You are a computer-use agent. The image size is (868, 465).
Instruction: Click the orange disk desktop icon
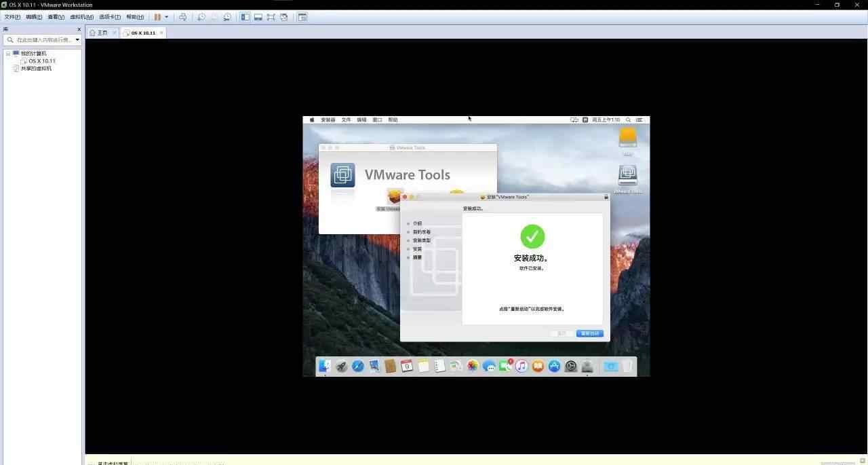point(628,137)
